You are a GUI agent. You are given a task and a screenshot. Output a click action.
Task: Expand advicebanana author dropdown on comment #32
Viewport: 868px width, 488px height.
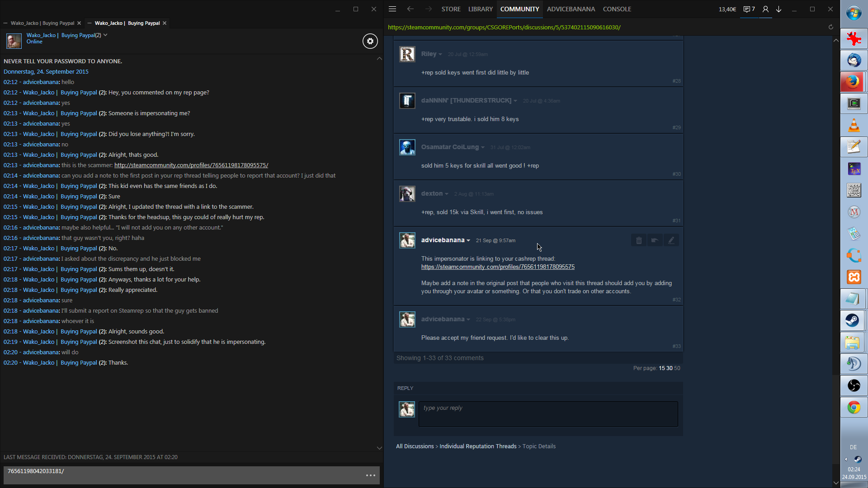tap(468, 240)
